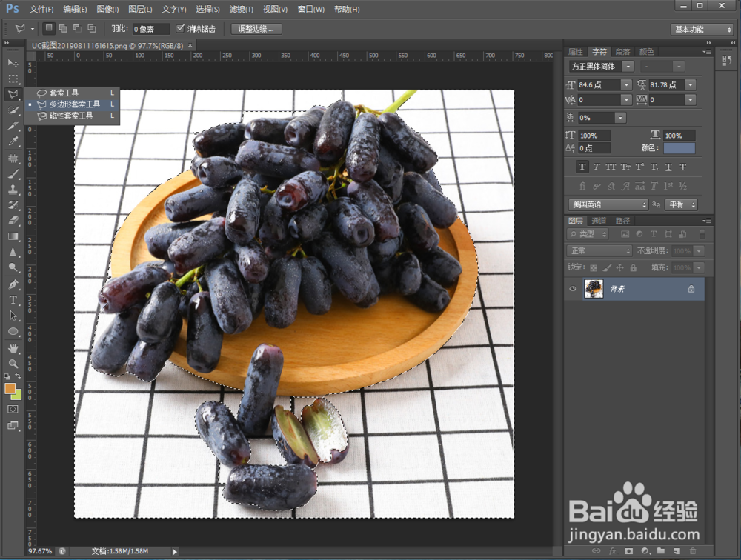Viewport: 741px width, 560px height.
Task: Toggle Superscript text style
Action: point(639,167)
